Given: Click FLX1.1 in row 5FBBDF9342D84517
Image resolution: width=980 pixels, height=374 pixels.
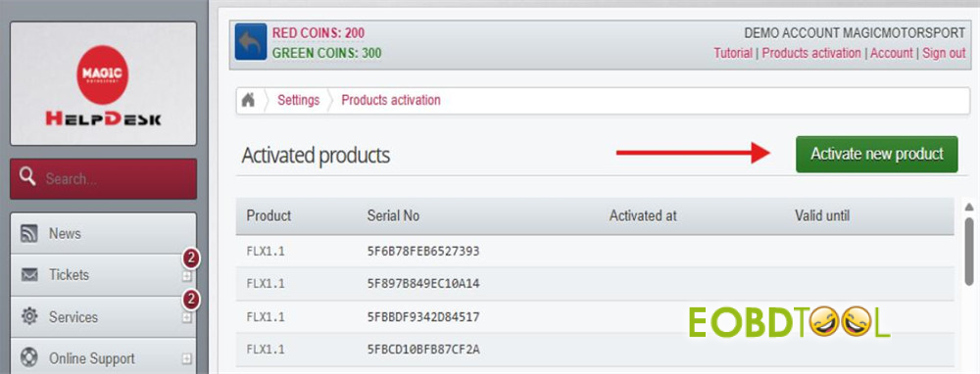Looking at the screenshot, I should click(x=266, y=317).
